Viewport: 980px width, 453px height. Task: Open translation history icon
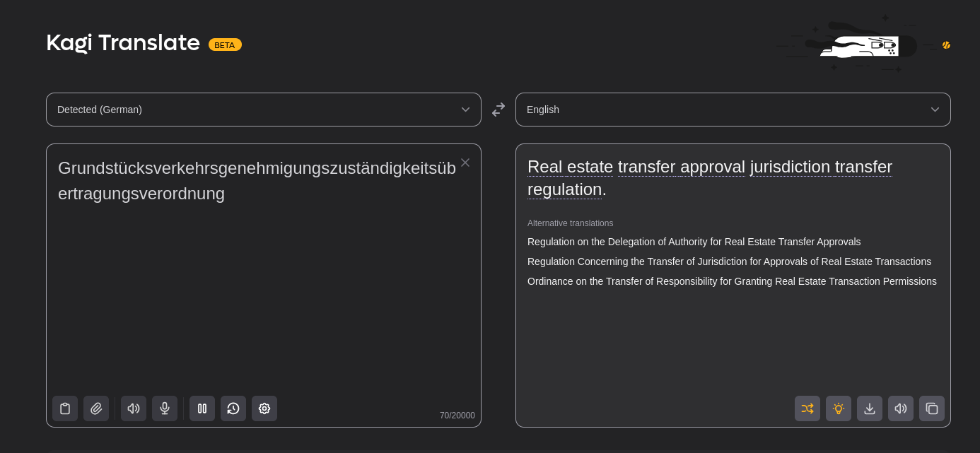tap(233, 408)
